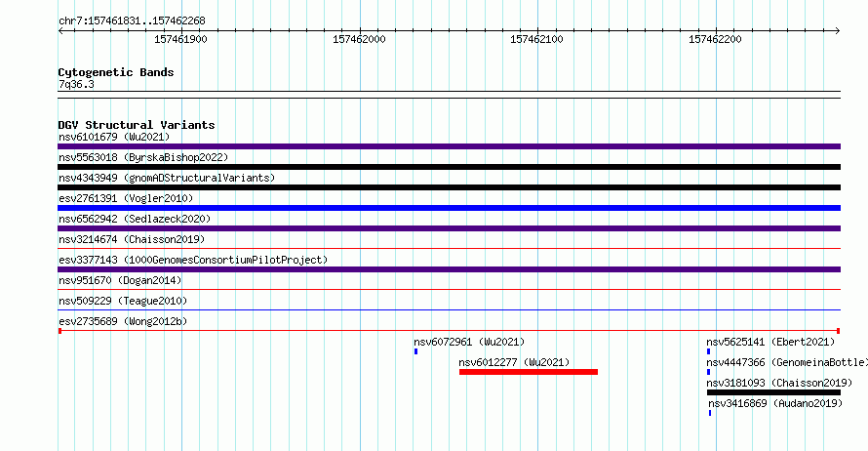Select nsv3416869 (Audano2019) label
The width and height of the screenshot is (868, 451).
(775, 403)
